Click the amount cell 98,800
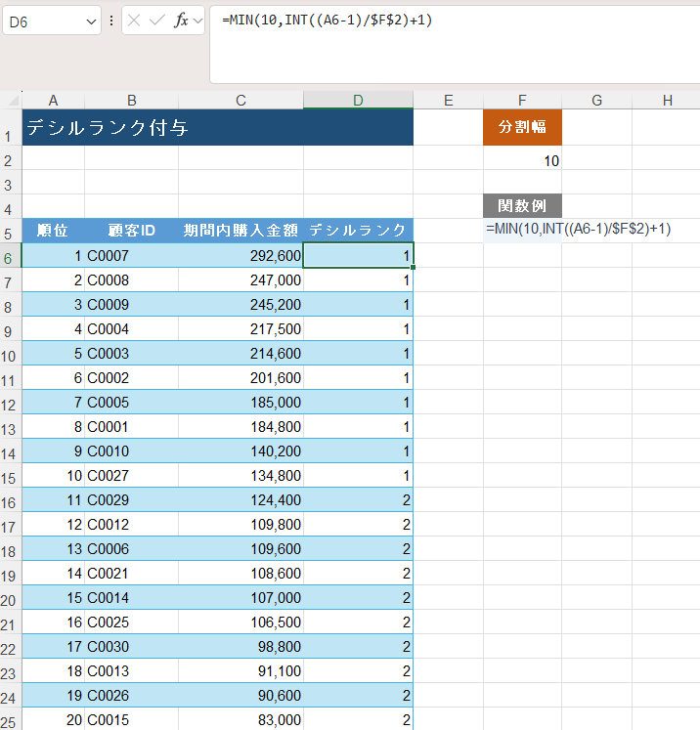 (x=241, y=646)
